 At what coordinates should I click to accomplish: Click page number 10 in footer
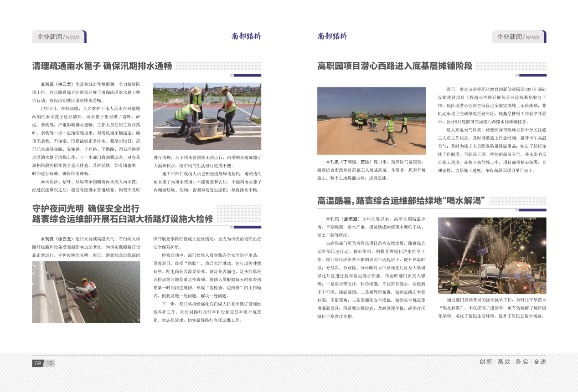click(49, 363)
